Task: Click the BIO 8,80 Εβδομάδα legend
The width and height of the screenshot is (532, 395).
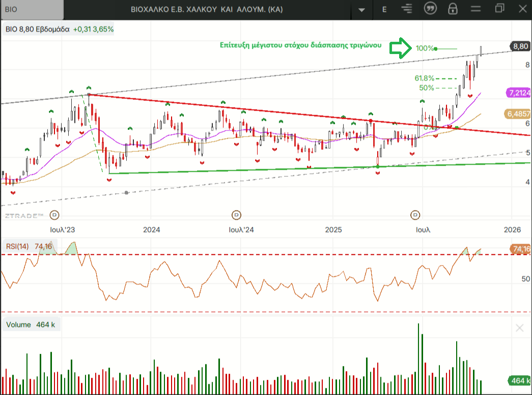Action: point(37,29)
